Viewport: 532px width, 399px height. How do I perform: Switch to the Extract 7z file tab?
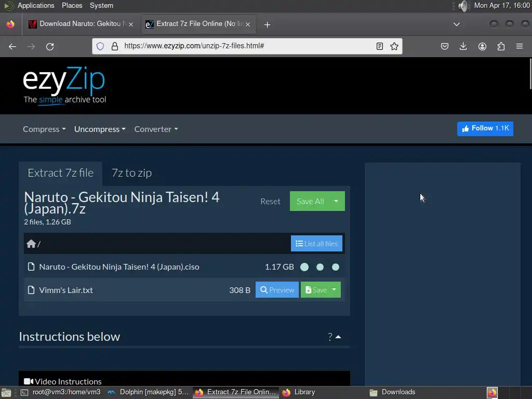(60, 173)
